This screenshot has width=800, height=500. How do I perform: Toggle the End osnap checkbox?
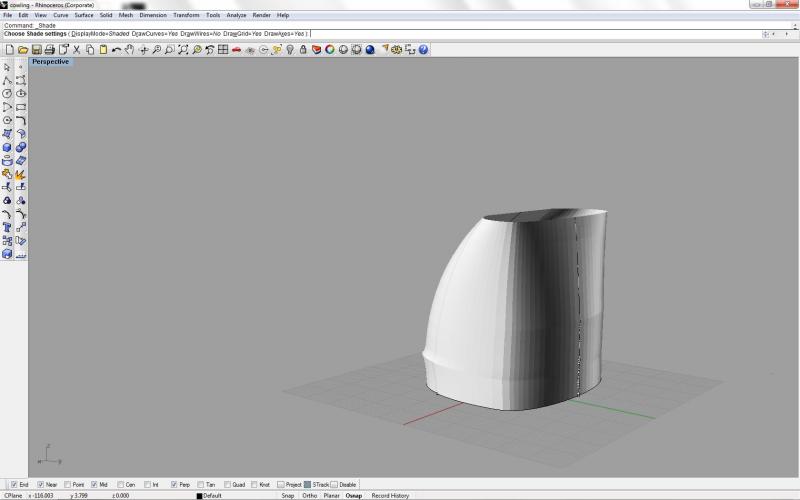point(14,484)
